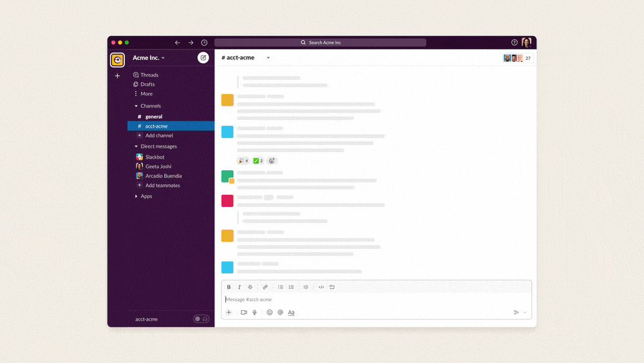This screenshot has height=363, width=644.
Task: Apply inline code formatting
Action: (x=321, y=287)
